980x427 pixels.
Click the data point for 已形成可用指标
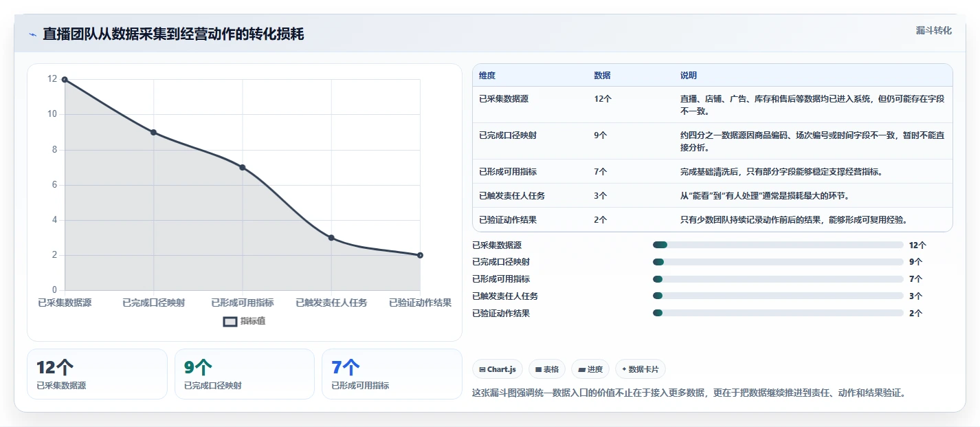(242, 167)
